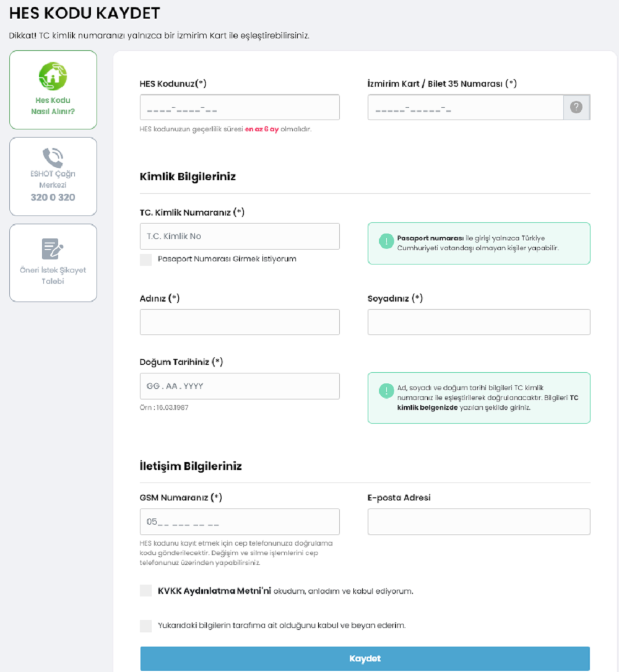The image size is (619, 672).
Task: Focus the GSM Numaranız phone field
Action: [240, 521]
